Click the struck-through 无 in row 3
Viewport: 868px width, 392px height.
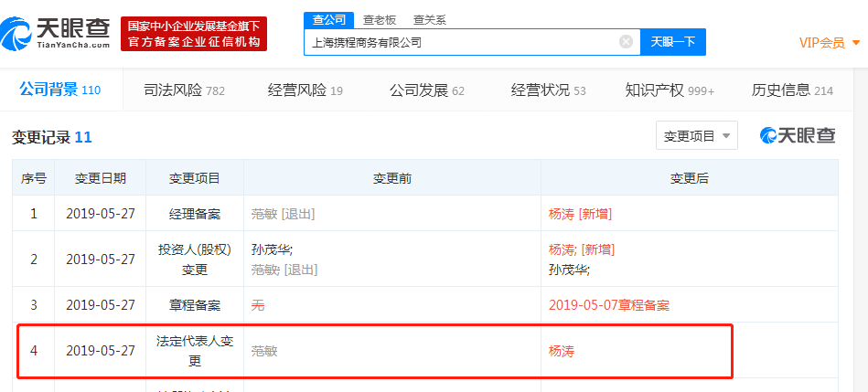257,304
